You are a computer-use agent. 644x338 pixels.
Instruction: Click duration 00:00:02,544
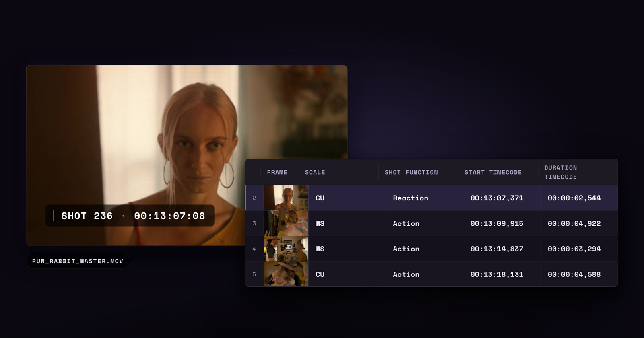pos(574,198)
